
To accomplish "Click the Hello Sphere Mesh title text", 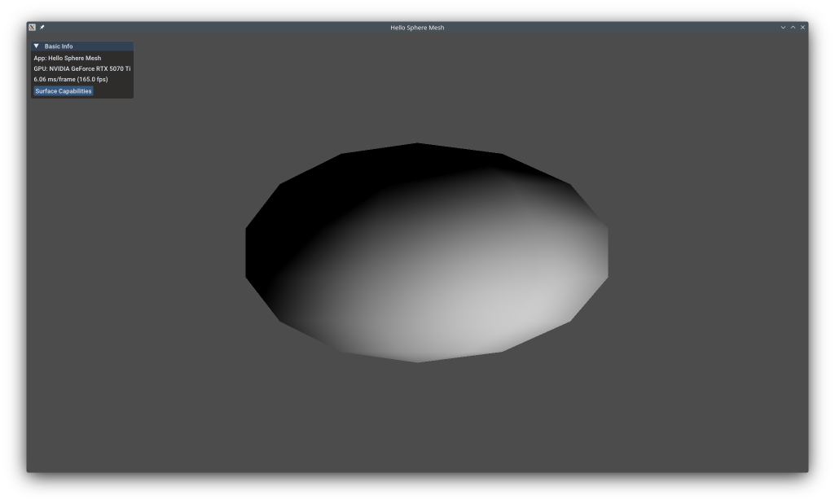I will [416, 25].
